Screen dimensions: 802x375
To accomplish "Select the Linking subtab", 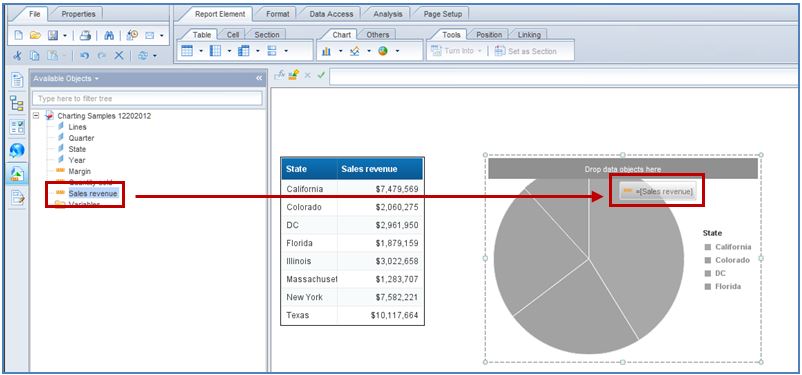I will click(529, 35).
